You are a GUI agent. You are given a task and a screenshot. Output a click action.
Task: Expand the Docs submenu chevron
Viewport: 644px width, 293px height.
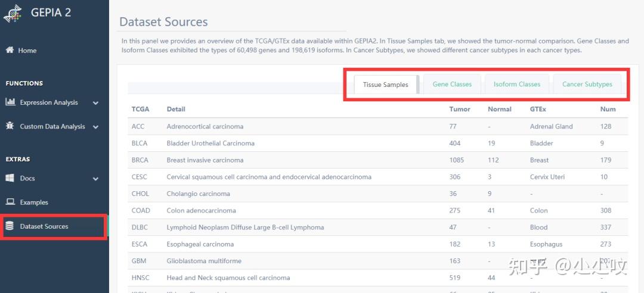point(95,178)
